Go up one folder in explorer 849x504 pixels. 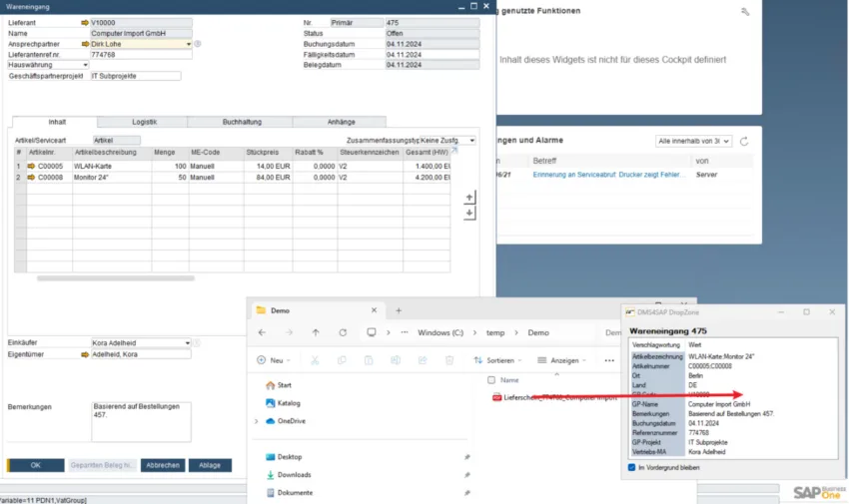[x=316, y=332]
